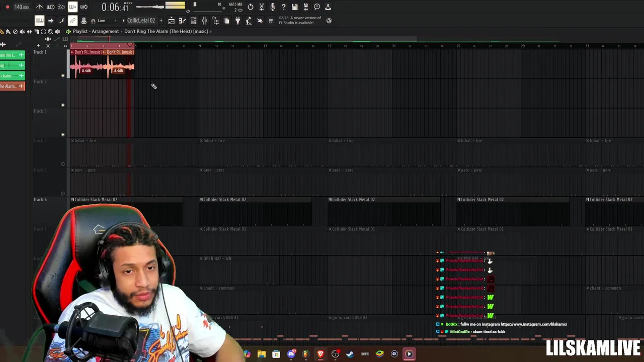Expand arrow after the [music] breadcrumb

coord(211,31)
